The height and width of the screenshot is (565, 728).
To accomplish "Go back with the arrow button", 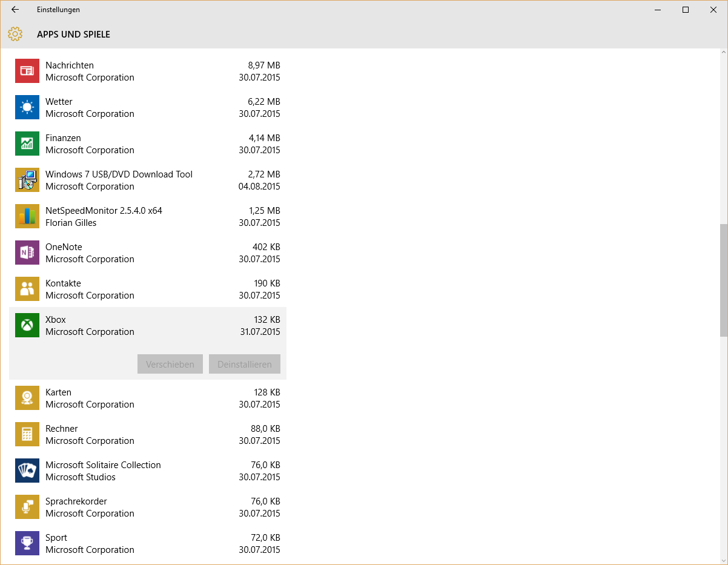I will [15, 10].
